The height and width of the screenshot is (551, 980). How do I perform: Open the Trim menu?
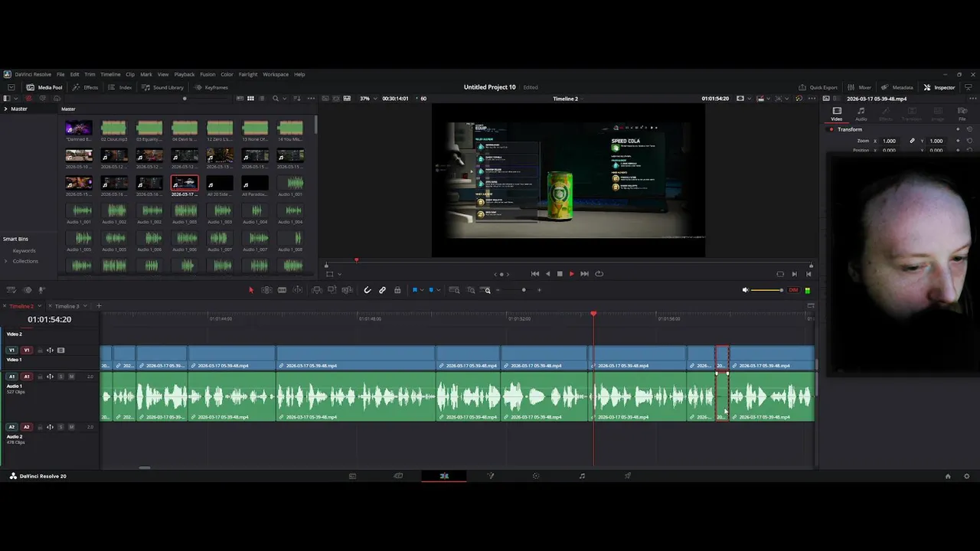[x=90, y=74]
